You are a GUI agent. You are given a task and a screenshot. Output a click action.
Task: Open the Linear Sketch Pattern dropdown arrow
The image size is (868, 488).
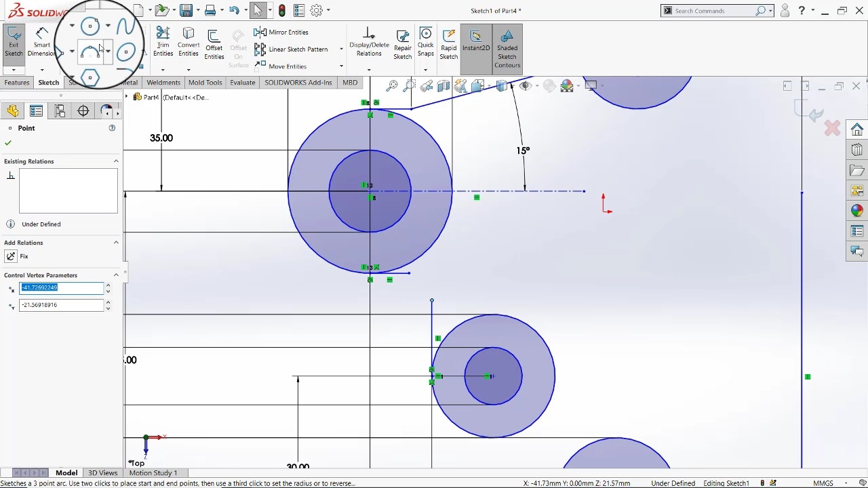point(341,49)
